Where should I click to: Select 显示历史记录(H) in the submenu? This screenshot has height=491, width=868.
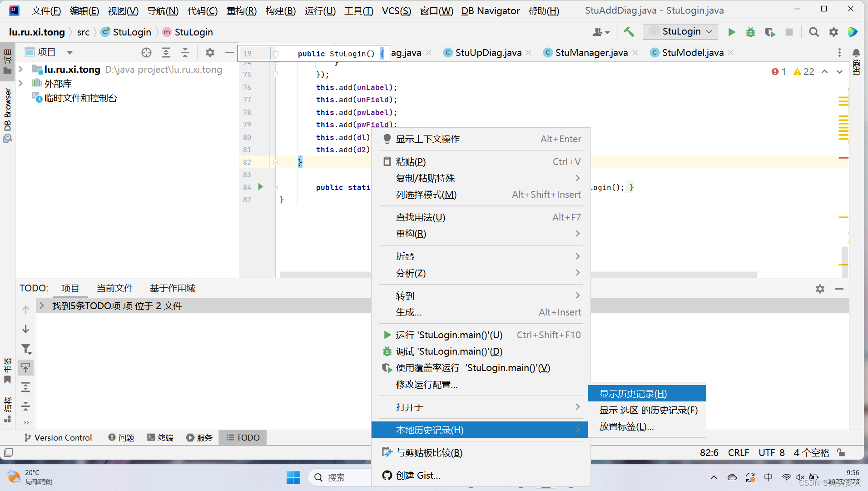647,394
